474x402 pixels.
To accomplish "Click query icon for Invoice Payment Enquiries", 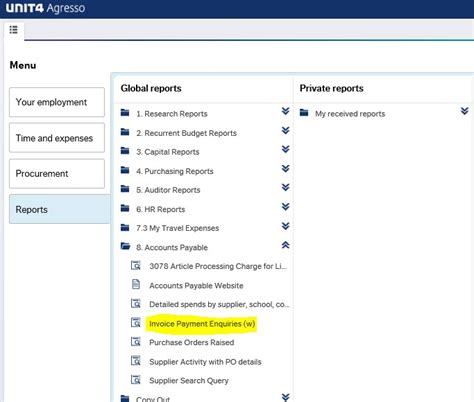I will tap(136, 322).
